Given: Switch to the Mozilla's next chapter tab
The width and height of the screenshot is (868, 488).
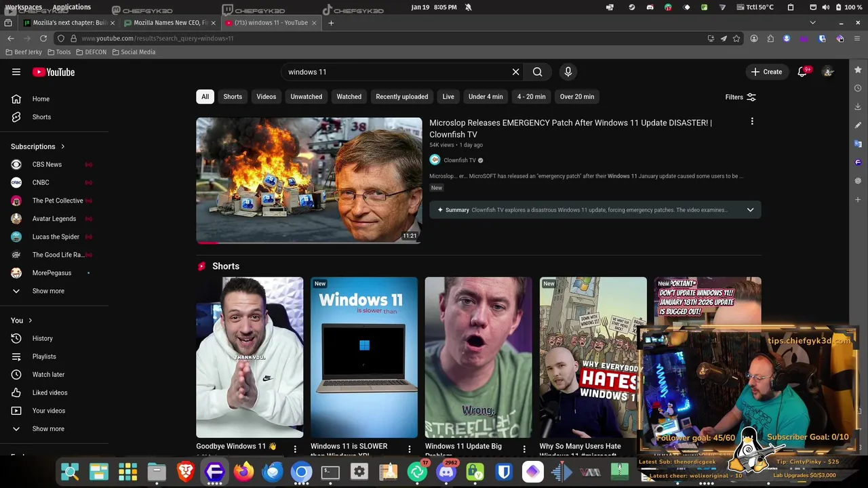Looking at the screenshot, I should coord(68,23).
